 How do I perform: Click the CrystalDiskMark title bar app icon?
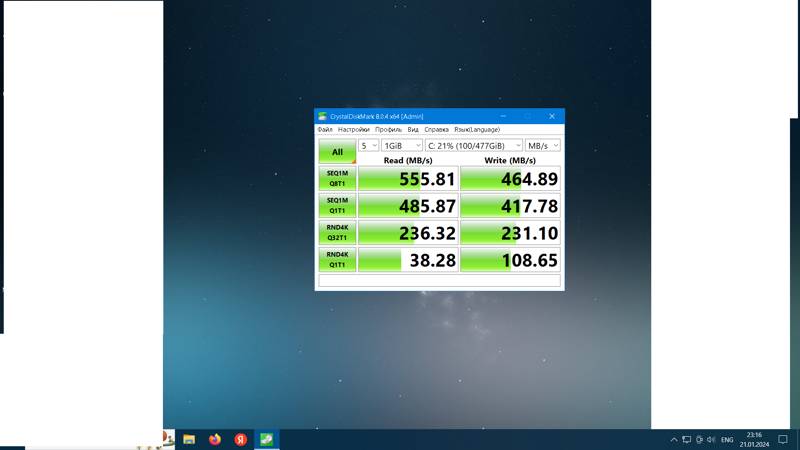322,116
